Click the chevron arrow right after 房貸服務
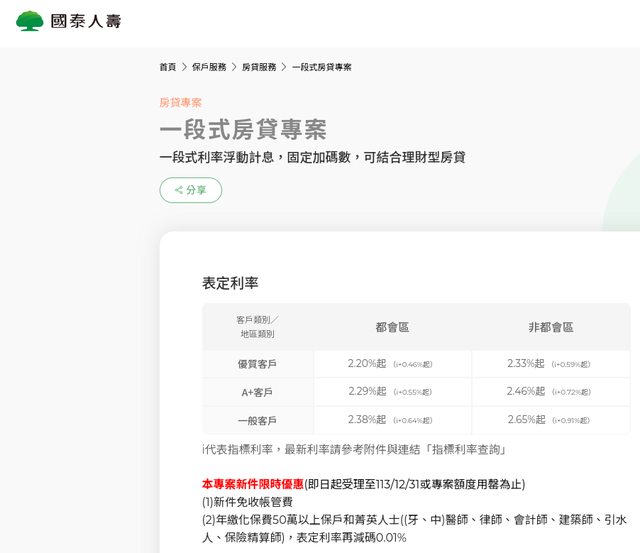The width and height of the screenshot is (640, 553). [284, 67]
